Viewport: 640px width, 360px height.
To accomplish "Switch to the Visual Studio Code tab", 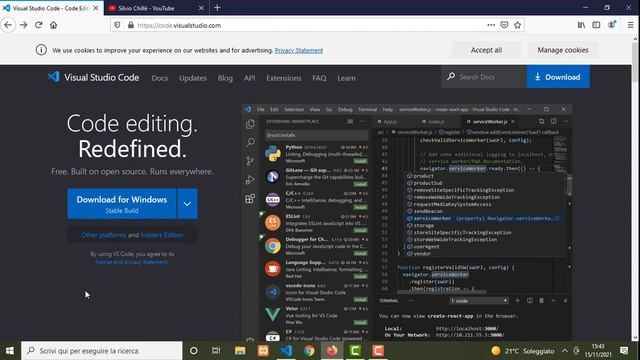I will coord(52,8).
